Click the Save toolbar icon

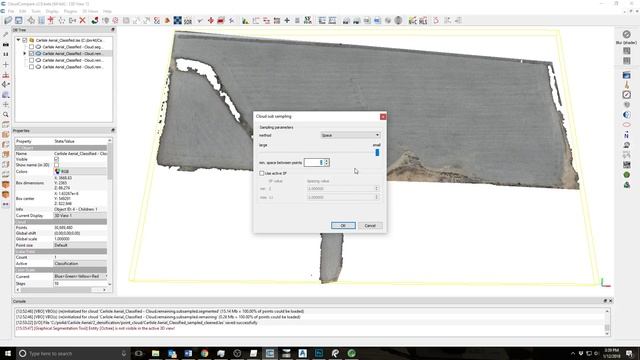tap(19, 20)
